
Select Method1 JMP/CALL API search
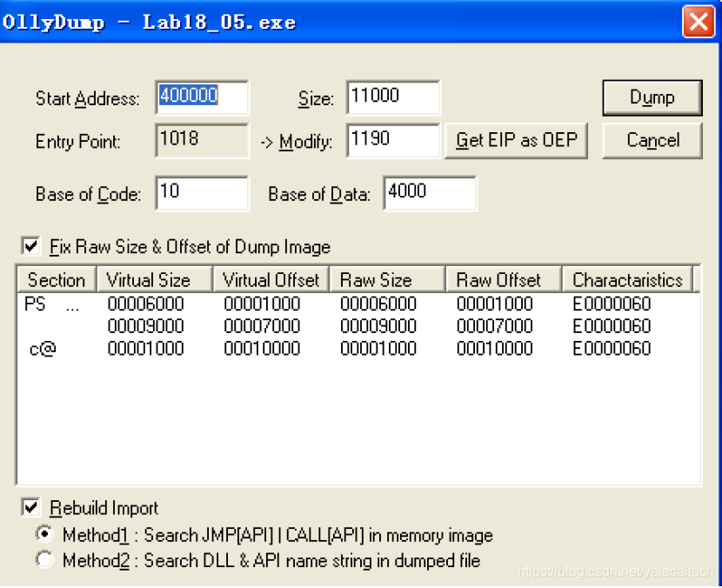pos(44,535)
